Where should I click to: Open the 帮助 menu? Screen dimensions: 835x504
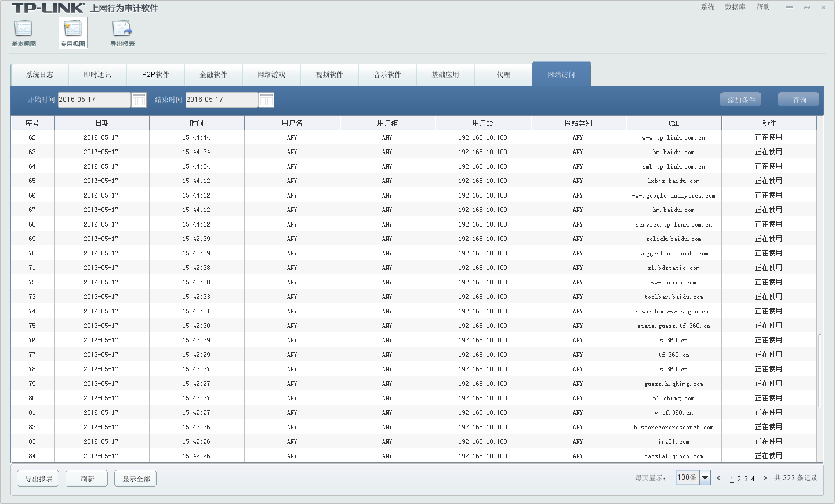click(763, 7)
